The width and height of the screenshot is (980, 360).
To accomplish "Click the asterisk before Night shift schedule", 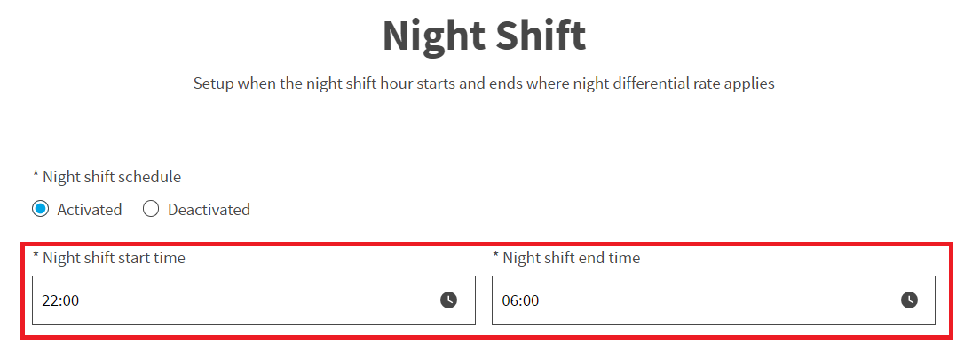I will 36,175.
